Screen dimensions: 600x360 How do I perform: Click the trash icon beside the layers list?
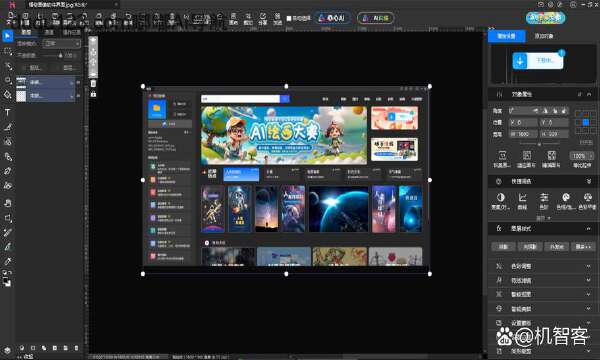(93, 83)
